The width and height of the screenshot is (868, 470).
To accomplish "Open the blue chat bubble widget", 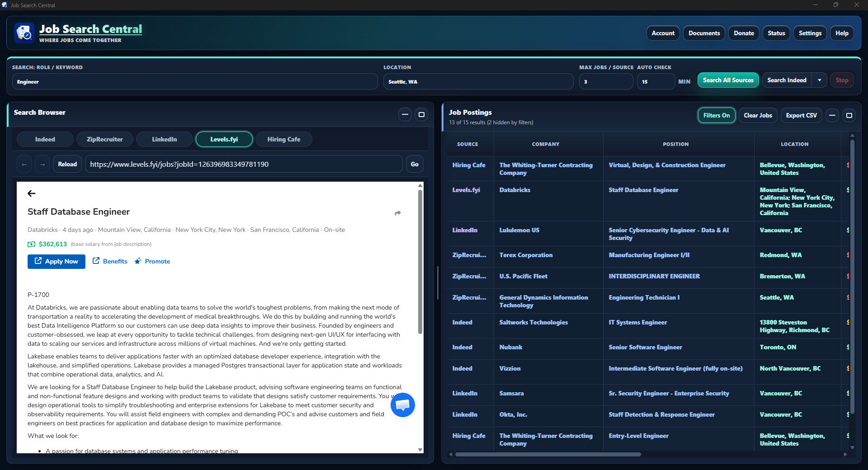I will [403, 405].
